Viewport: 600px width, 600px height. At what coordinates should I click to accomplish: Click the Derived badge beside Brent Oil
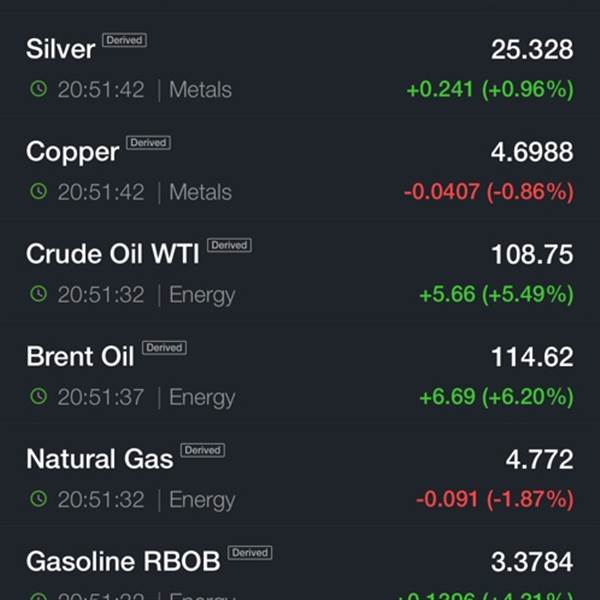pos(164,347)
